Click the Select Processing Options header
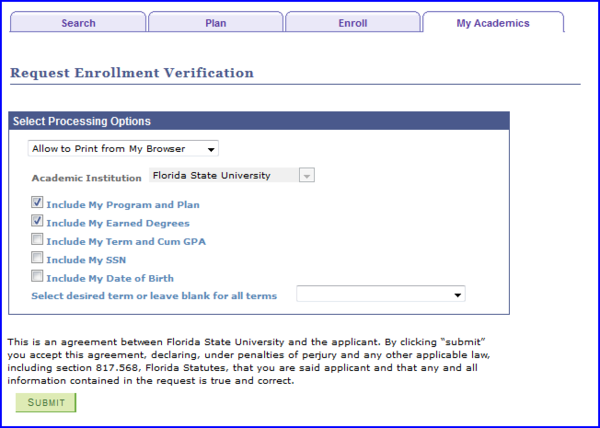This screenshot has width=600, height=428. 259,121
